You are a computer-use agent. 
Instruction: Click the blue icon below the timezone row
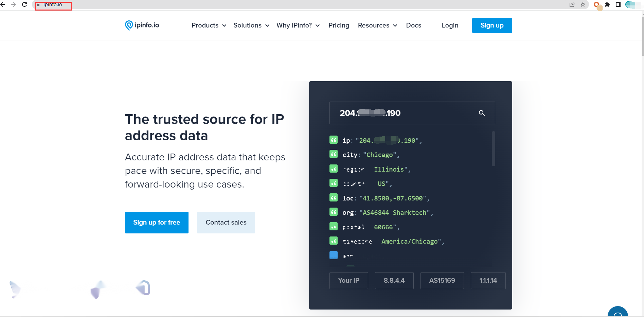coord(334,255)
